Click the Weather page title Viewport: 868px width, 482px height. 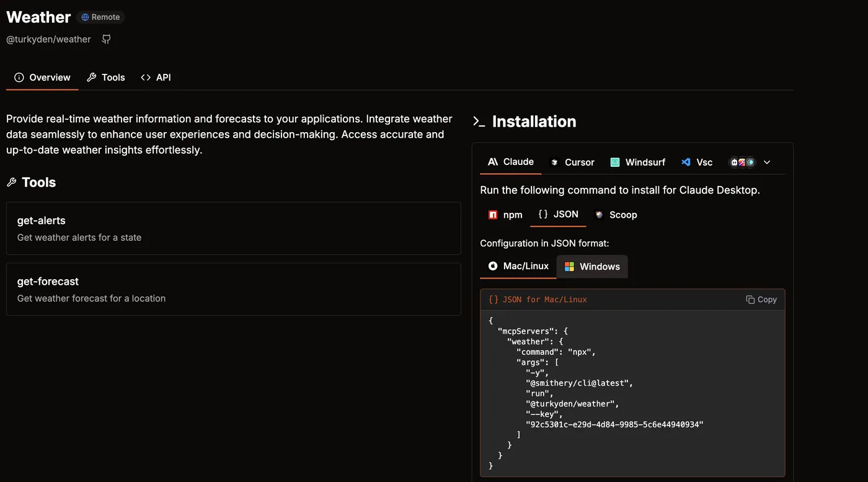coord(38,17)
